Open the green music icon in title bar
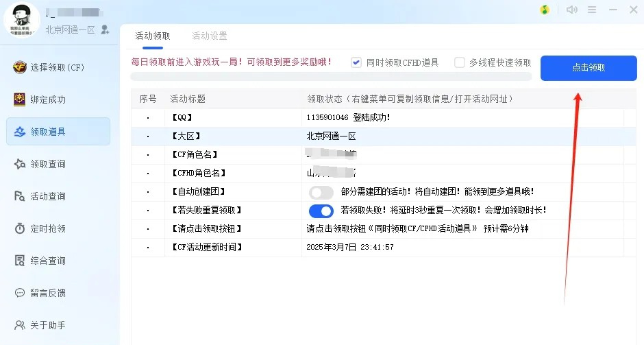Viewport: 644px width, 345px height. click(545, 10)
